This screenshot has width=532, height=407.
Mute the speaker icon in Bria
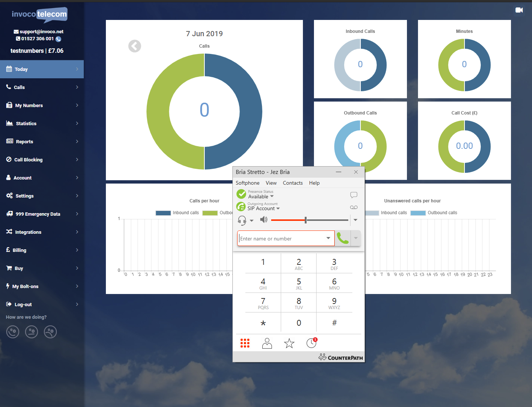263,220
